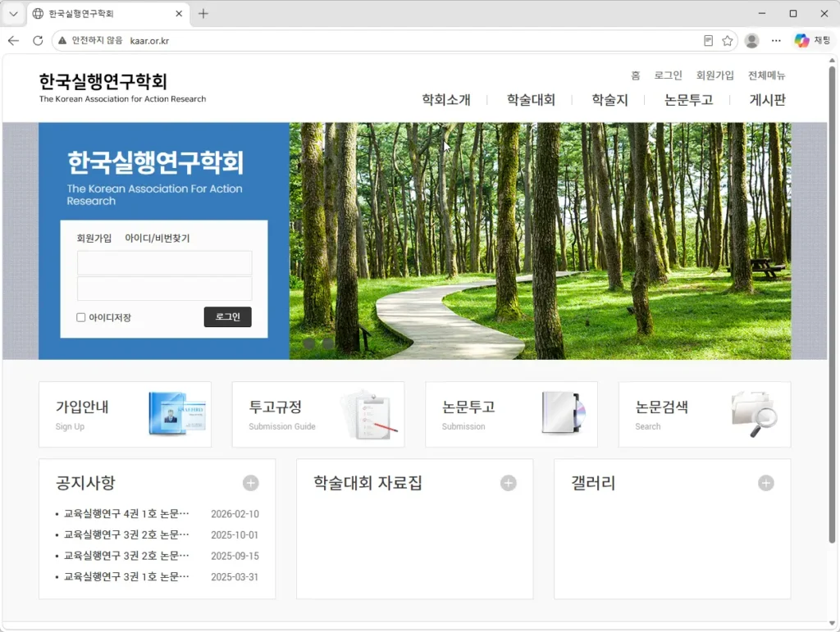Click the scrollbar up arrow
The height and width of the screenshot is (632, 840).
pos(832,59)
